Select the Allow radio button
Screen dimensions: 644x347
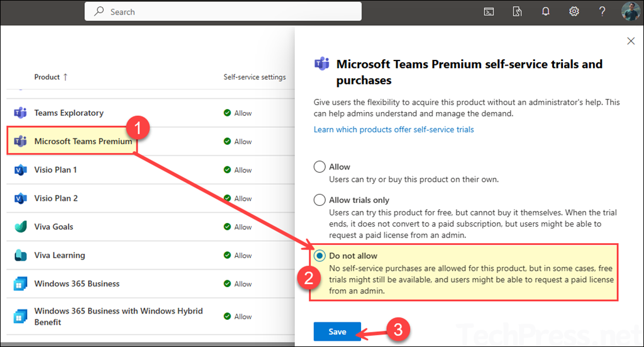coord(320,167)
